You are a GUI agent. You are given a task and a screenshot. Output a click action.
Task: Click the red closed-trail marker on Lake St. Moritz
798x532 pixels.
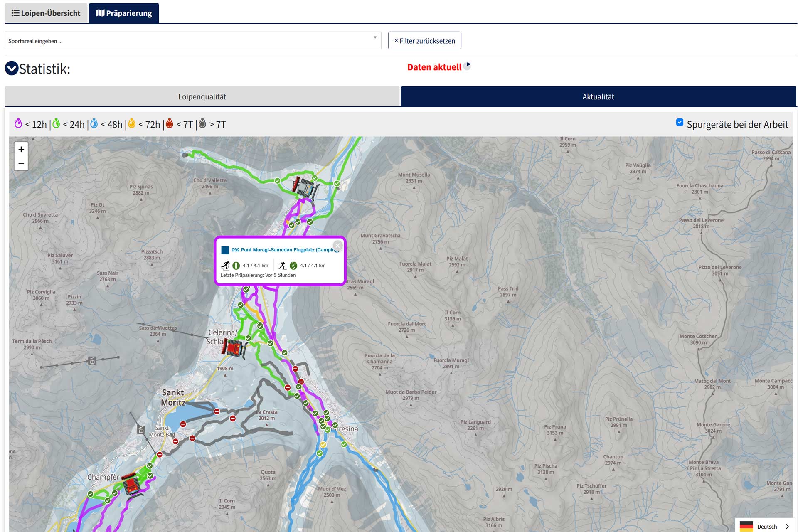(x=183, y=424)
